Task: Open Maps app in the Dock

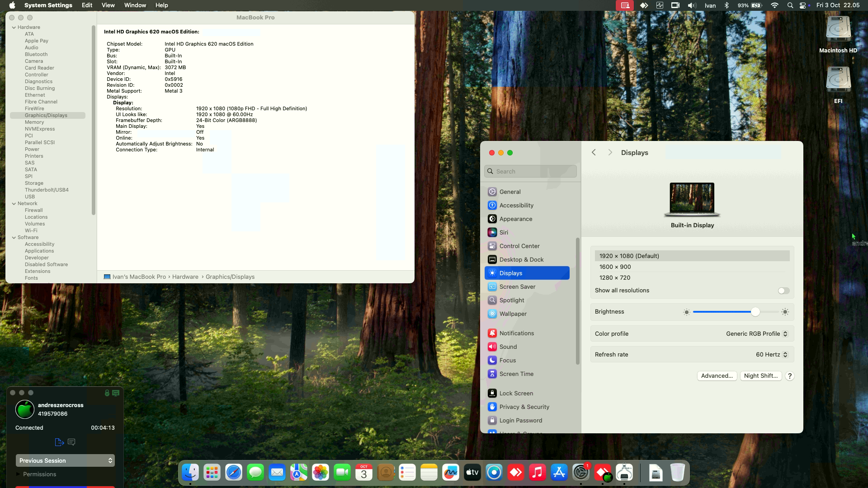Action: [x=299, y=473]
